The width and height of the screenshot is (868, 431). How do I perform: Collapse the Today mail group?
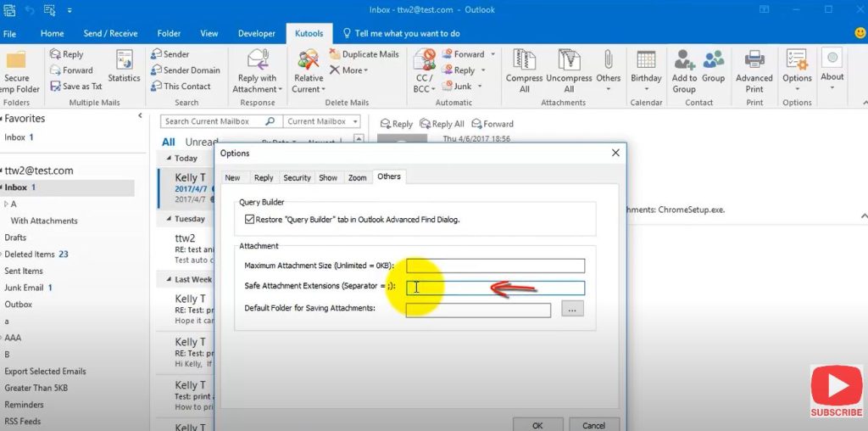tap(169, 159)
